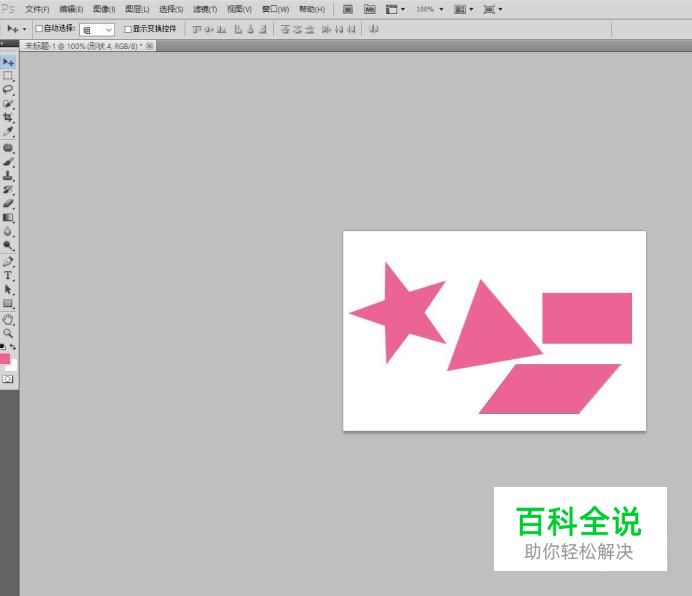The width and height of the screenshot is (692, 596).
Task: Open the Move tool preset picker arrow
Action: [x=24, y=29]
